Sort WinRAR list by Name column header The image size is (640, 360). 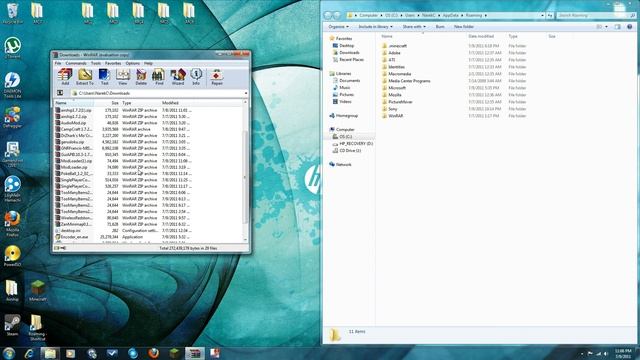click(74, 103)
